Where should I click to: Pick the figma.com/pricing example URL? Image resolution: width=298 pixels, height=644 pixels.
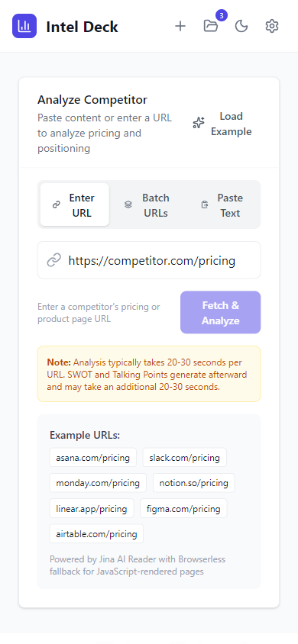[183, 508]
